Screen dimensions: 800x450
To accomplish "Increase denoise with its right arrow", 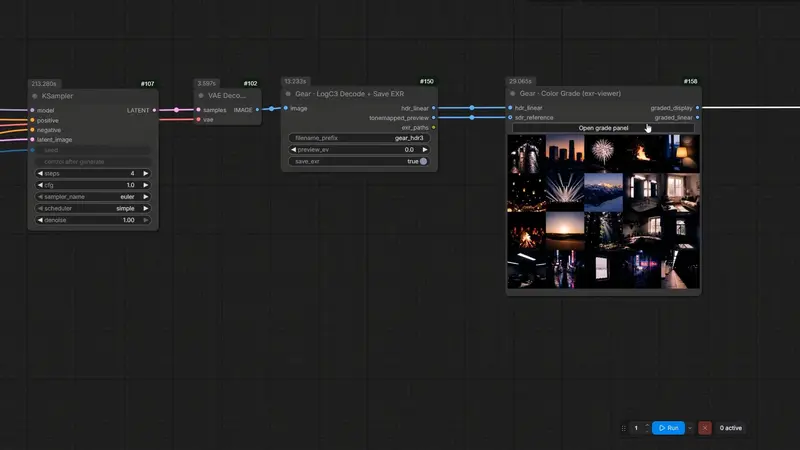I will [x=146, y=220].
